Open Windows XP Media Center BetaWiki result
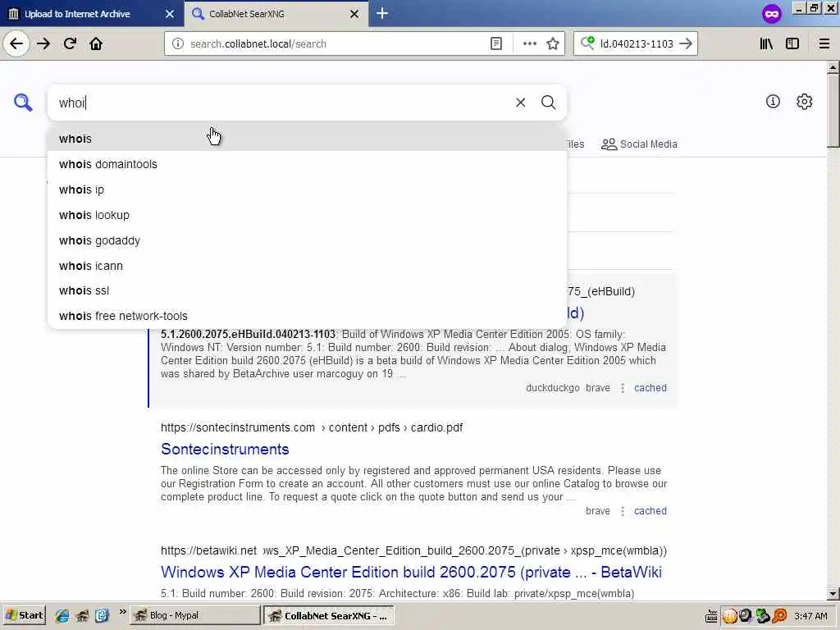 coord(411,572)
